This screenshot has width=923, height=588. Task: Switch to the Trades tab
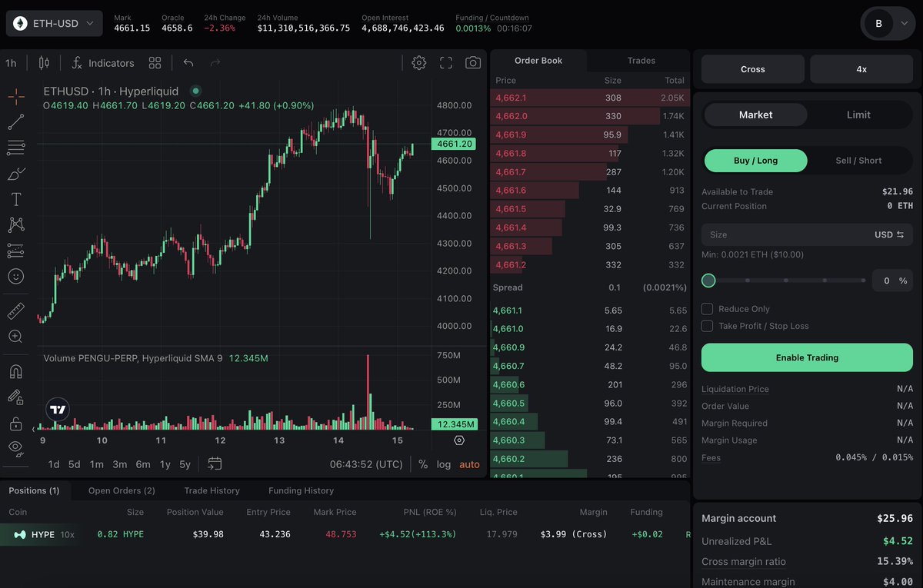click(640, 60)
